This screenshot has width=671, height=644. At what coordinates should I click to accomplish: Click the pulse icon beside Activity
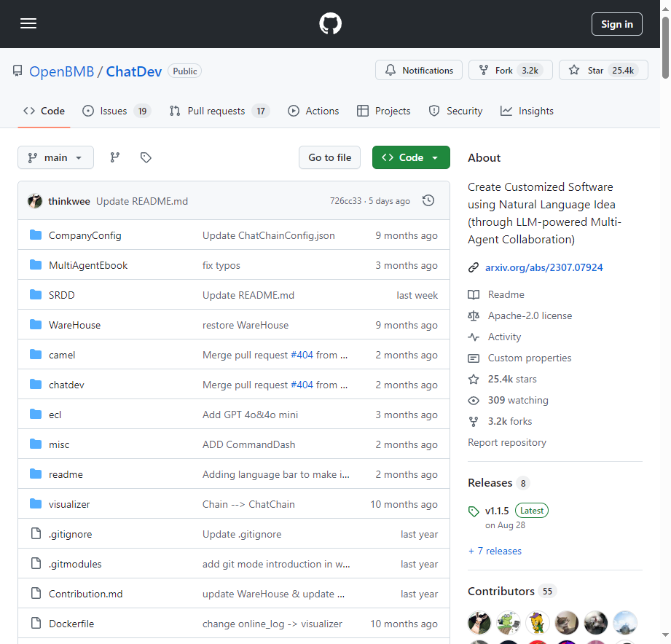[474, 337]
